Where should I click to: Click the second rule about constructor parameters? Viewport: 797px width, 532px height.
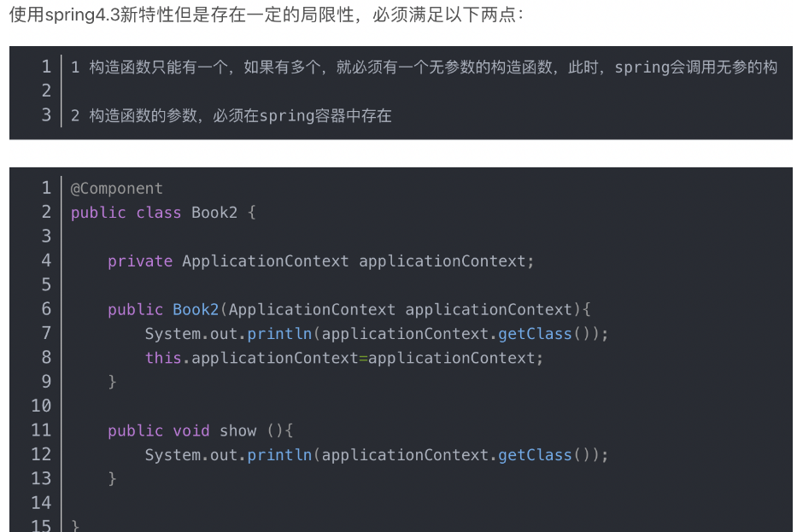pyautogui.click(x=231, y=115)
